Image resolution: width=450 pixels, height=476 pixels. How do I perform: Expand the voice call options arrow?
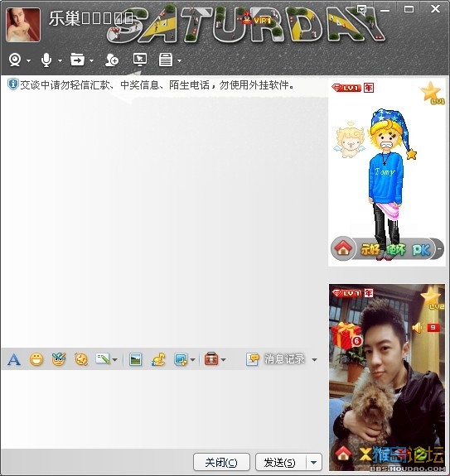tap(60, 60)
